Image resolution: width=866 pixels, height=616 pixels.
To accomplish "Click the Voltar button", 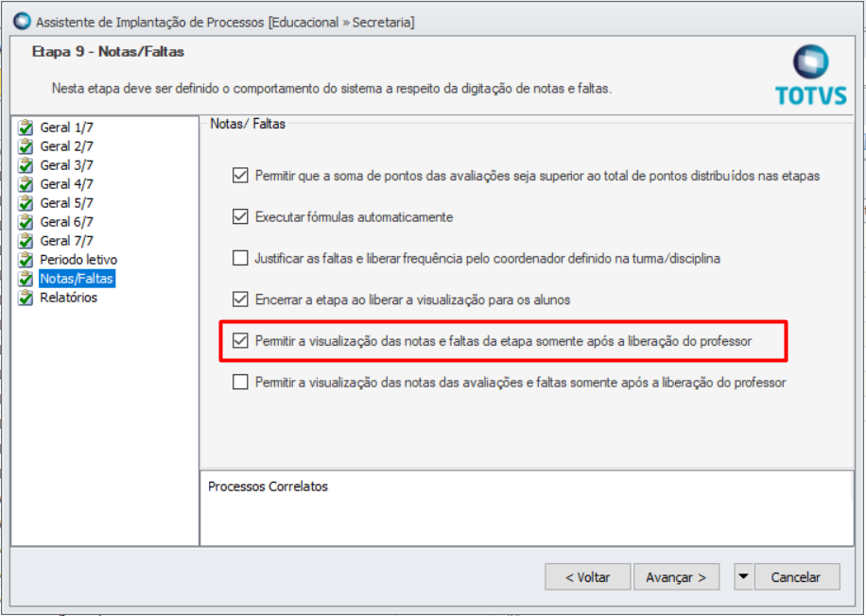I will 587,576.
